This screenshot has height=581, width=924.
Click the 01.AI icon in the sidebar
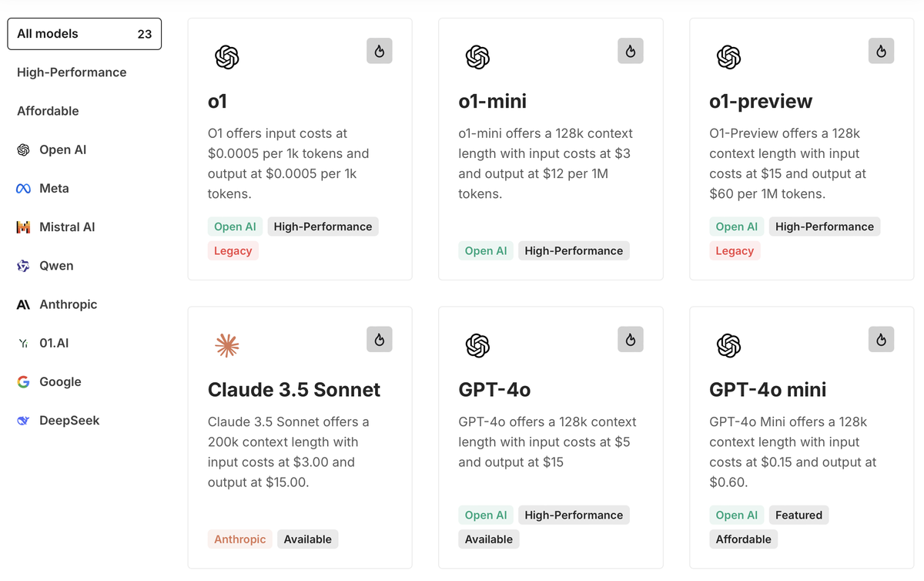click(23, 343)
